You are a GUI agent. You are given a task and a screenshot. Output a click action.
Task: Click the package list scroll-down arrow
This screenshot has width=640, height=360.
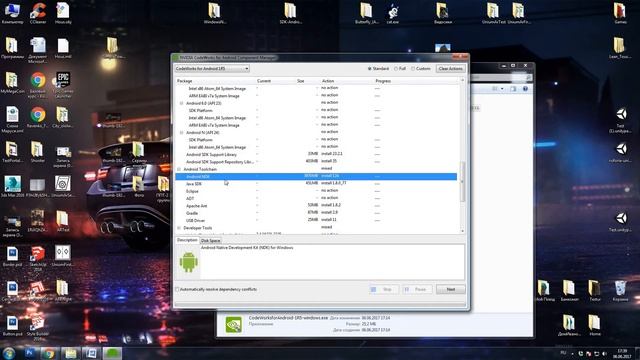[x=462, y=231]
